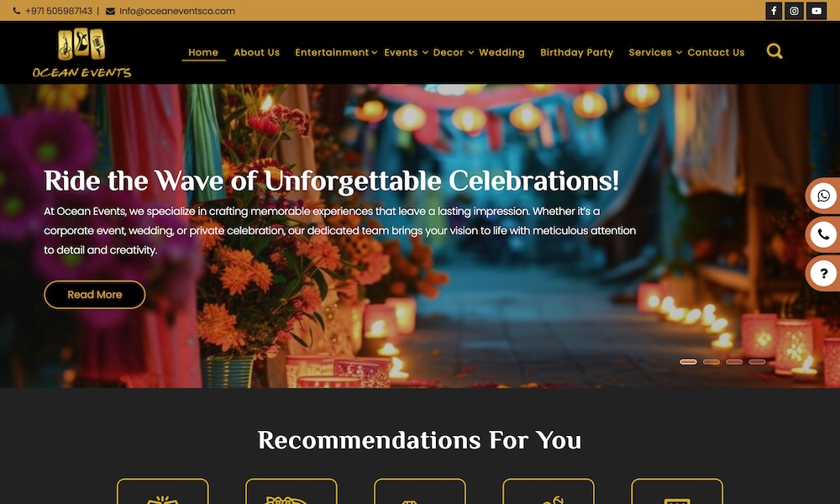Open the Instagram social icon

795,11
